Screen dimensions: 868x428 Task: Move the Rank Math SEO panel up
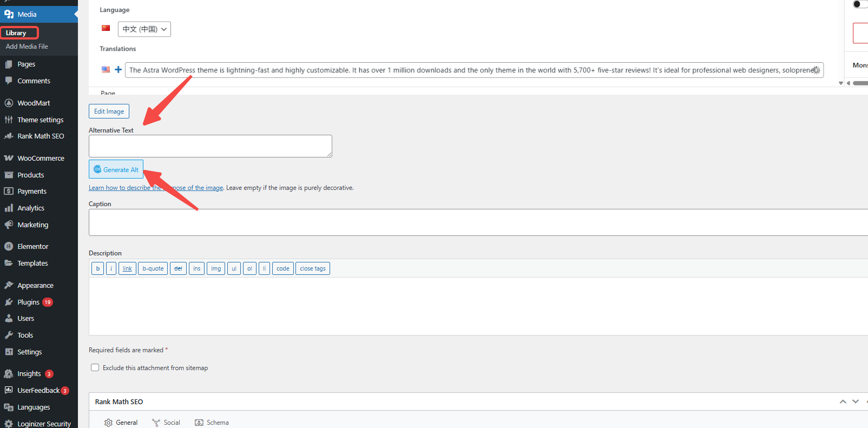click(x=843, y=401)
